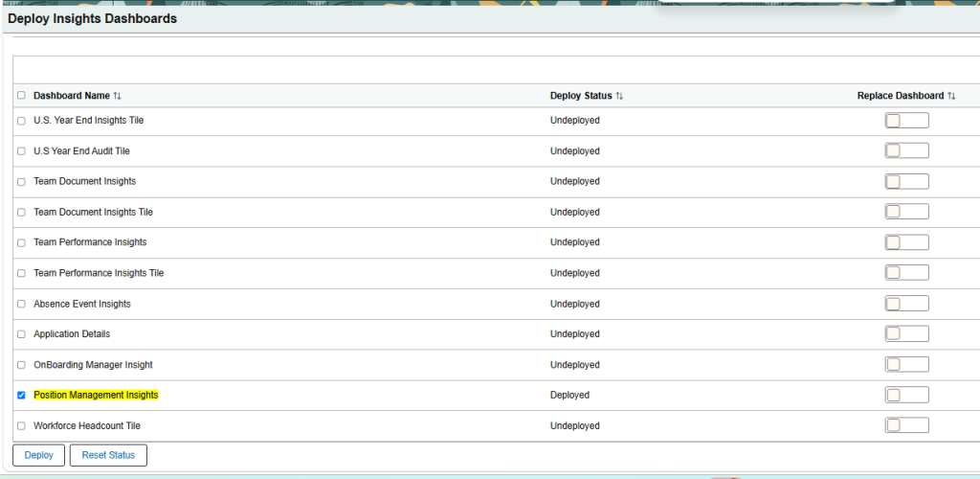The image size is (980, 479).
Task: Click highlighted Position Management Insights name
Action: pos(97,396)
